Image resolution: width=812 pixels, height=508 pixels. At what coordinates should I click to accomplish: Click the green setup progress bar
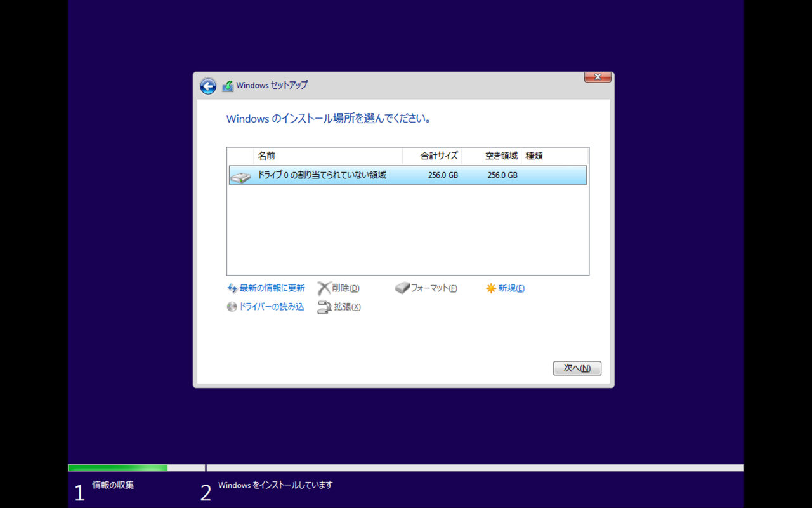point(118,468)
